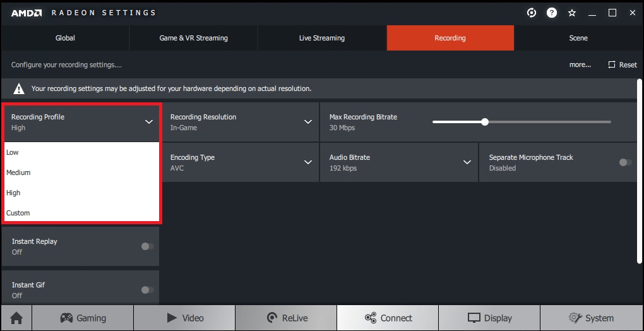Click the Reset button
This screenshot has height=331, width=644.
coord(622,64)
